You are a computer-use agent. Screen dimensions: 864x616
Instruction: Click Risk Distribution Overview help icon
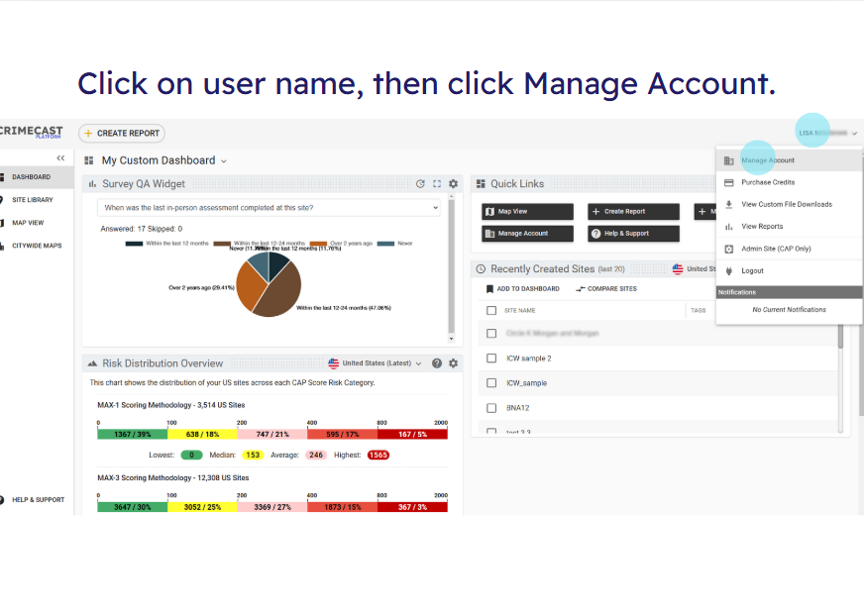pyautogui.click(x=437, y=363)
